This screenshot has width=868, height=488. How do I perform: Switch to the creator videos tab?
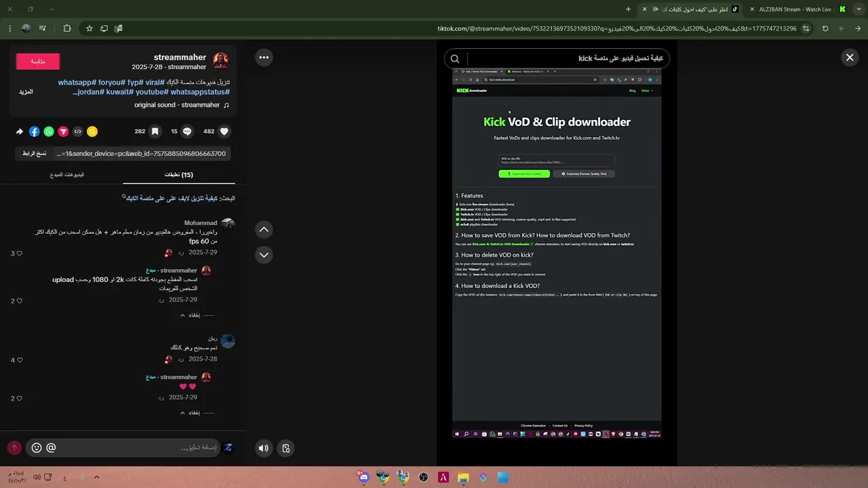coord(67,175)
